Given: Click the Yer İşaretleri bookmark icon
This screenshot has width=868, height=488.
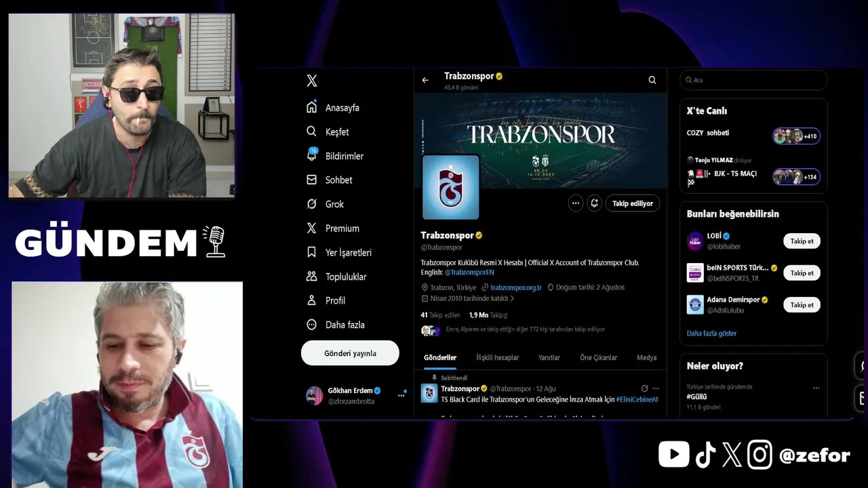Looking at the screenshot, I should point(312,252).
